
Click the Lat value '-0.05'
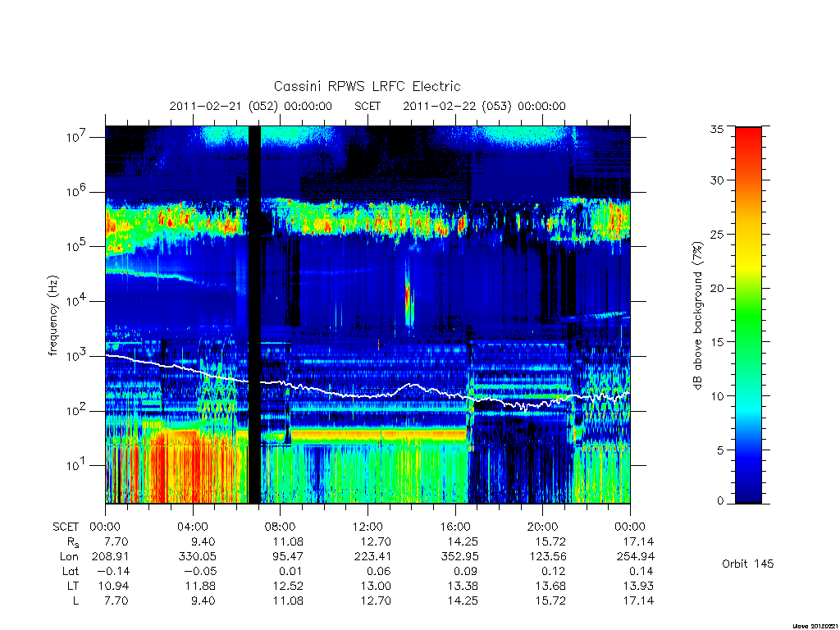[x=200, y=571]
